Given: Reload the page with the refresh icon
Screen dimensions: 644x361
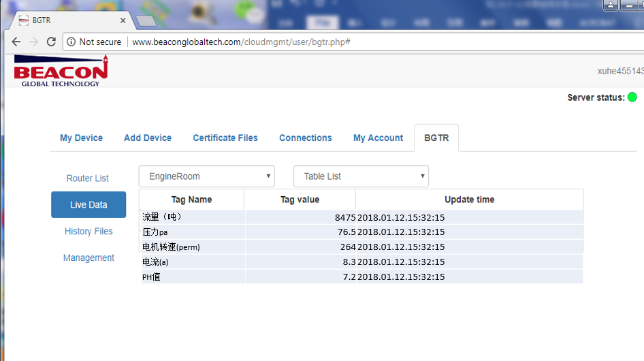Looking at the screenshot, I should tap(51, 42).
